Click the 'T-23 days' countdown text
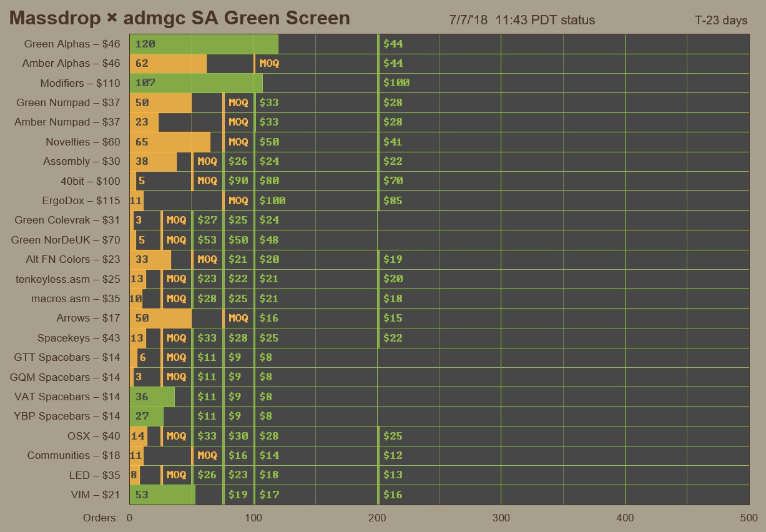This screenshot has height=532, width=766. click(721, 21)
